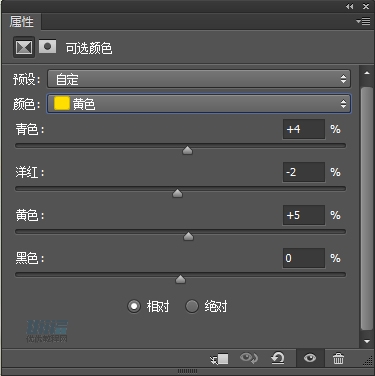The image size is (375, 376).
Task: Click the 洋红 slider handle
Action: click(x=177, y=193)
